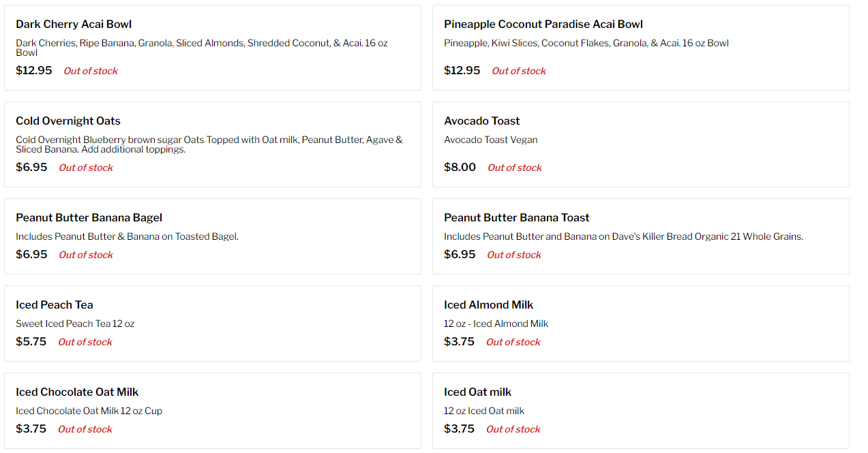Choose the Peanut Butter Banana Bagel title
This screenshot has width=868, height=453.
coord(89,218)
